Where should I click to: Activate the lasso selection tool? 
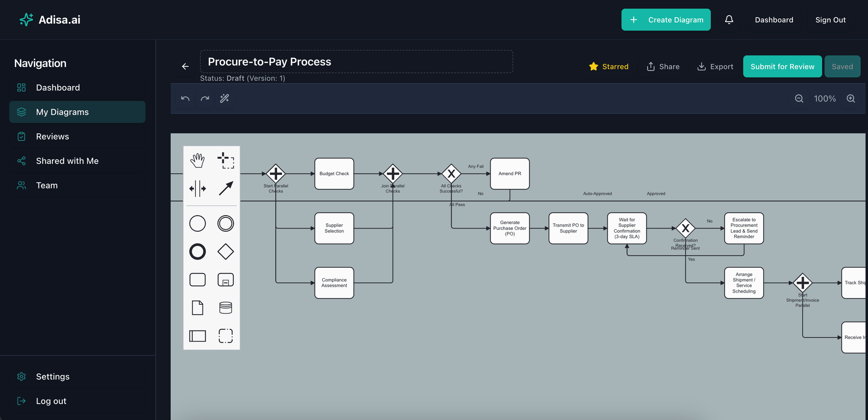pos(226,160)
